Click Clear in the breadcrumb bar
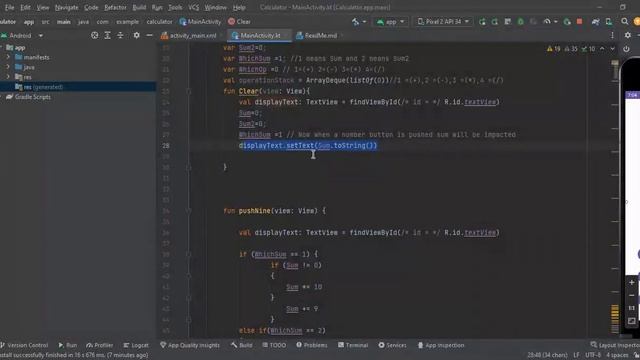Image resolution: width=640 pixels, height=360 pixels. [240, 22]
